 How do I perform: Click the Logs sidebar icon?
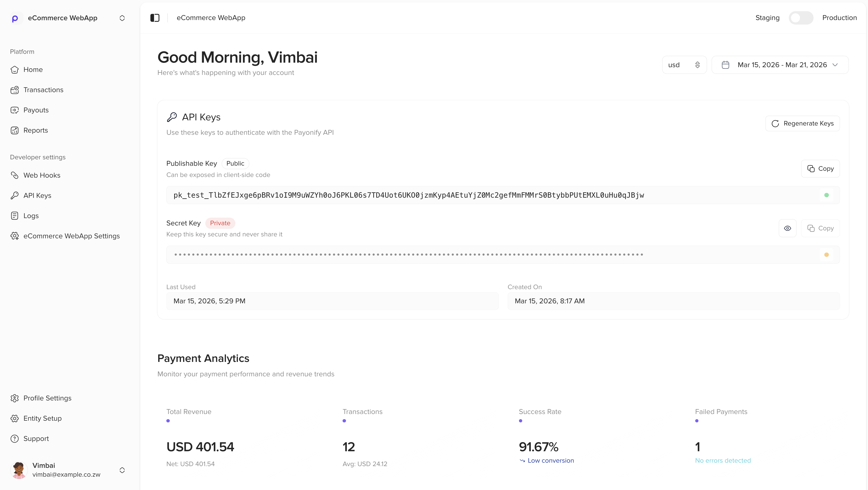pyautogui.click(x=14, y=216)
